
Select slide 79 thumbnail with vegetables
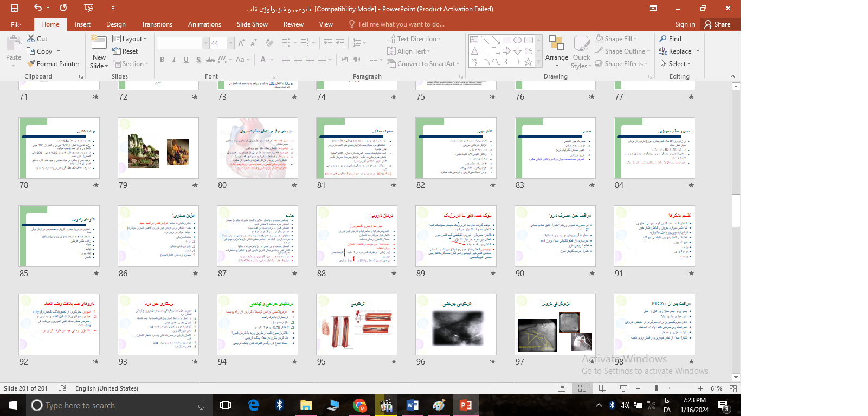click(x=158, y=148)
